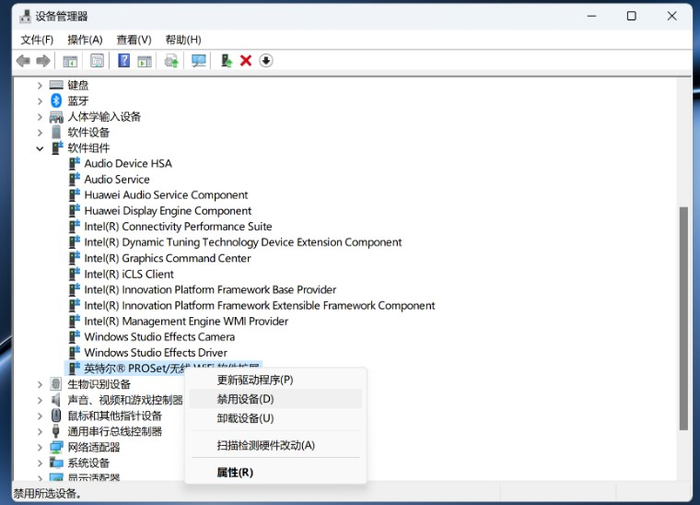Maximize the Device Manager window
This screenshot has height=505, width=700.
pyautogui.click(x=631, y=16)
